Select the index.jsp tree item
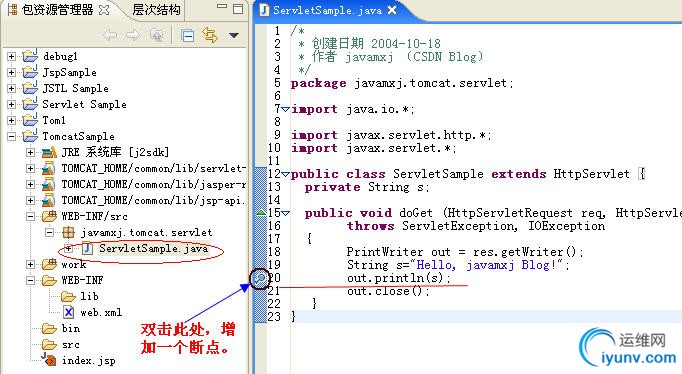 pyautogui.click(x=89, y=361)
